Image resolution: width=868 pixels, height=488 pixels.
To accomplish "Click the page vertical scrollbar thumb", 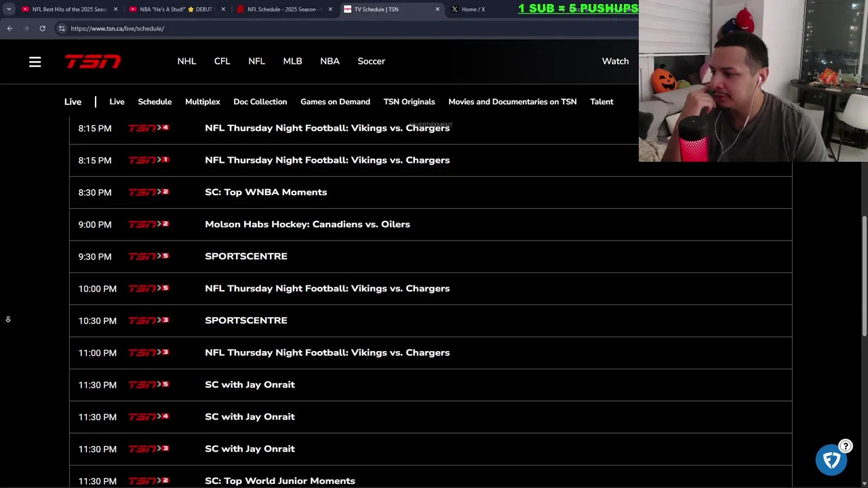I will click(864, 275).
